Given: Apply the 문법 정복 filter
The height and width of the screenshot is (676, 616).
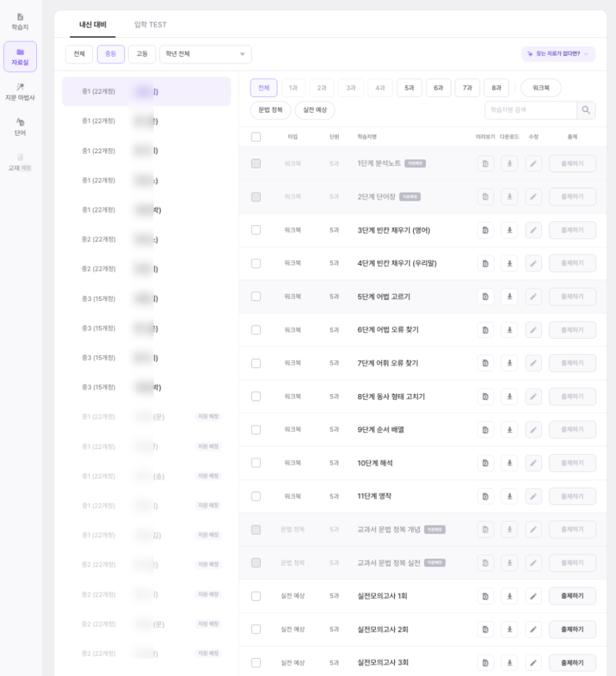Looking at the screenshot, I should 271,110.
